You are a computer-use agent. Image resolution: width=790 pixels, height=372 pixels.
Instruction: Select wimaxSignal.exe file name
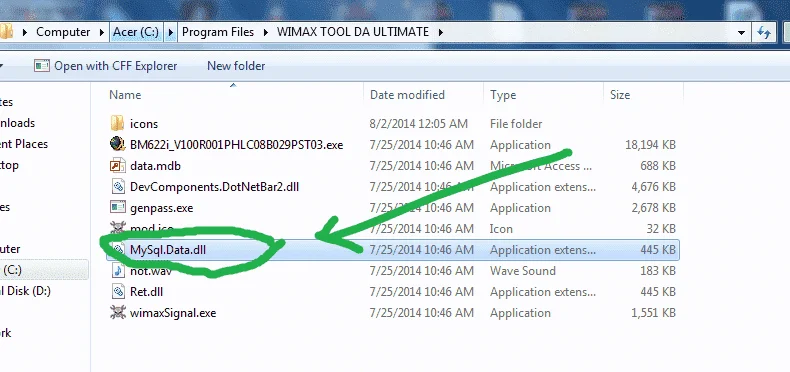pos(173,313)
